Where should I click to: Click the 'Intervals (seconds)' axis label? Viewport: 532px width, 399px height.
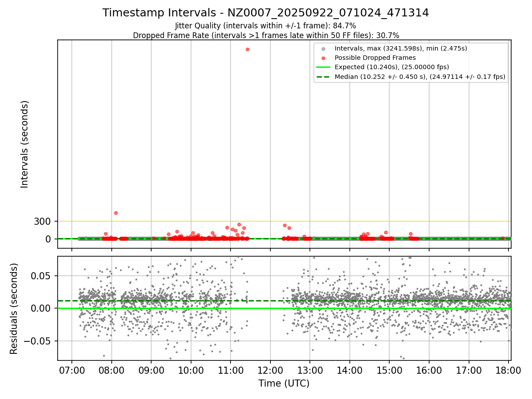(25, 144)
